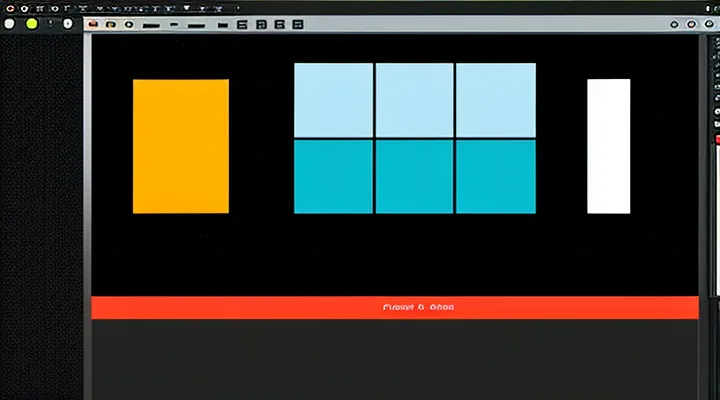
Task: Click the white pill-shaped sidebar icon
Action: click(68, 24)
